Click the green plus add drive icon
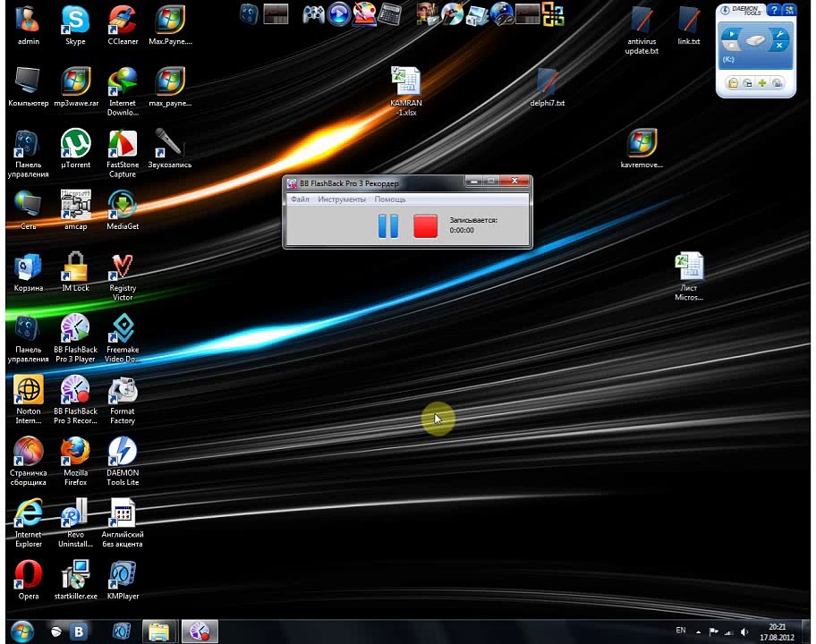This screenshot has width=816, height=644. (x=762, y=83)
